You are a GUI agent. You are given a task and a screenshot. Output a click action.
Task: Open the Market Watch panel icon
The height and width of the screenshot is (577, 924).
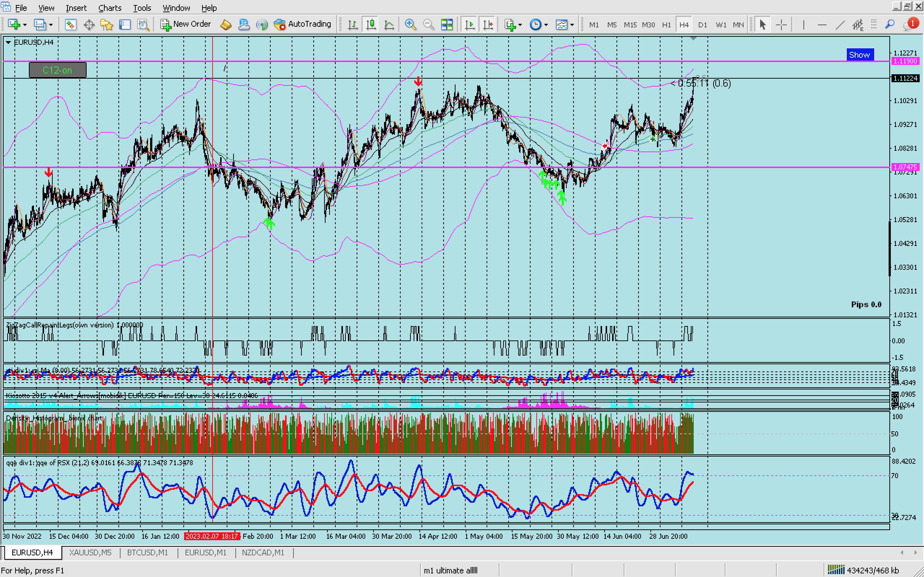click(70, 25)
